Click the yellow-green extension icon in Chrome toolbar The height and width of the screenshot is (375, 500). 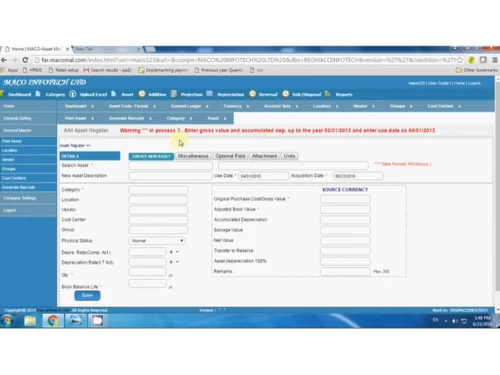pos(471,60)
